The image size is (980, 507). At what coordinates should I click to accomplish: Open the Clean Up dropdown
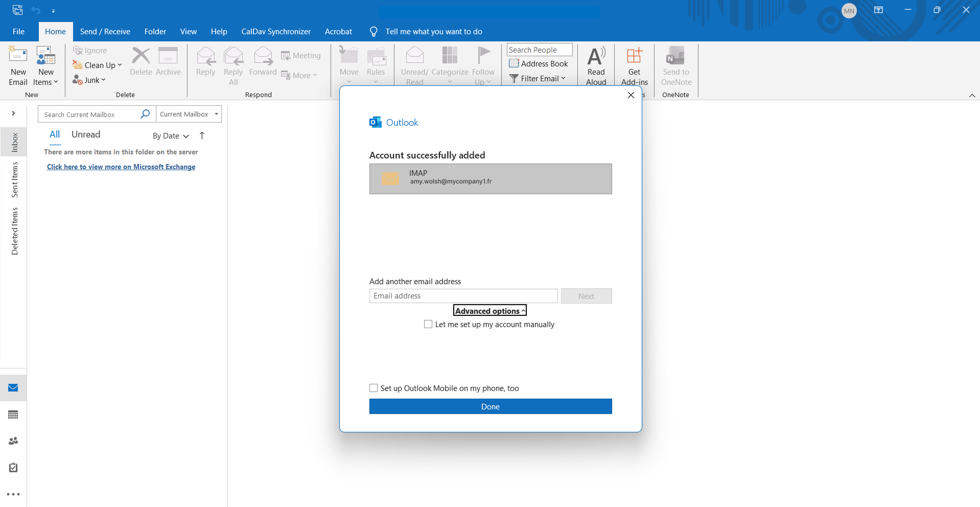point(97,65)
